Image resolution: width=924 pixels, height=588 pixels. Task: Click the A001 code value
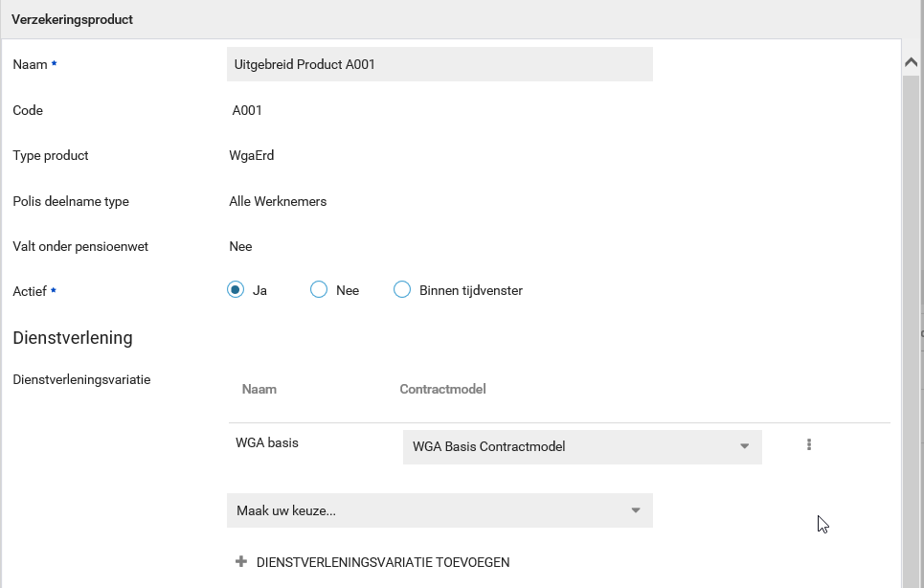click(x=247, y=110)
